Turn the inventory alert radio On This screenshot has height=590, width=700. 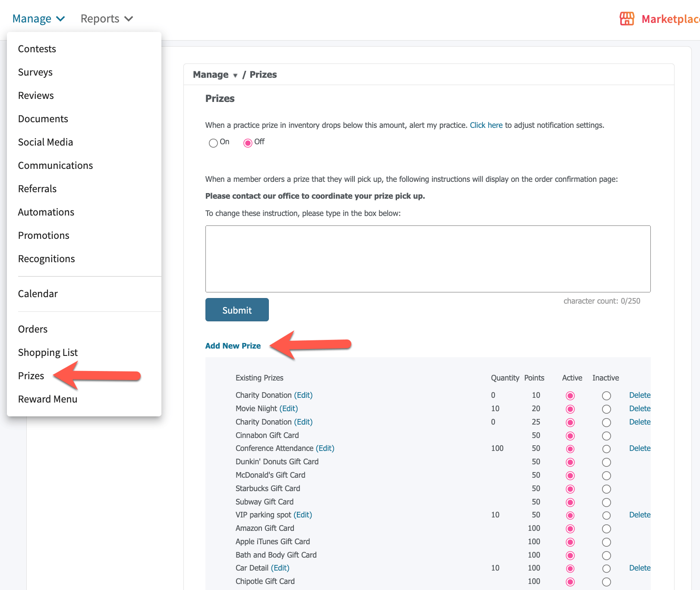(x=213, y=143)
